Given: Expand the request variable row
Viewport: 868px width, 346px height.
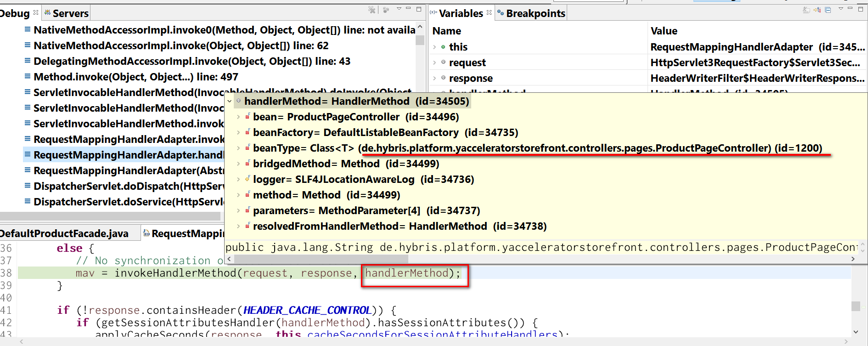Looking at the screenshot, I should coord(434,62).
